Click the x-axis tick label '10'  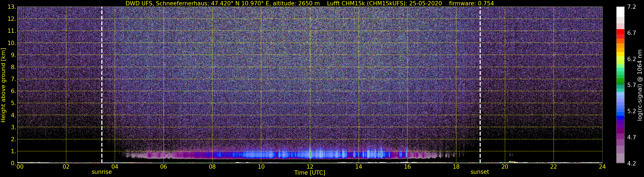261,167
